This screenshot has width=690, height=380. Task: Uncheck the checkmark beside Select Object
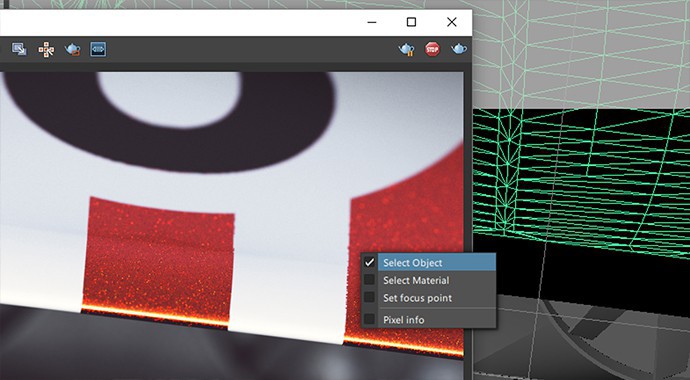[370, 263]
